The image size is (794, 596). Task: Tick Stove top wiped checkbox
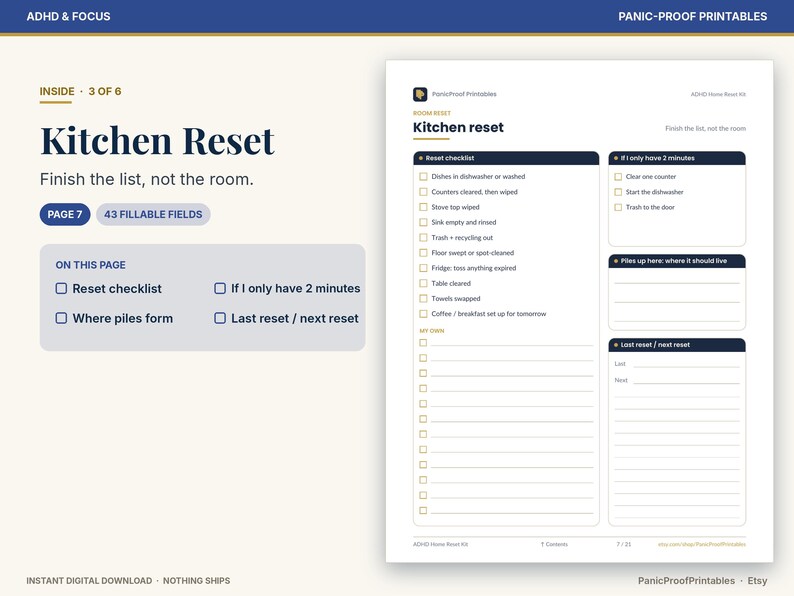click(423, 207)
